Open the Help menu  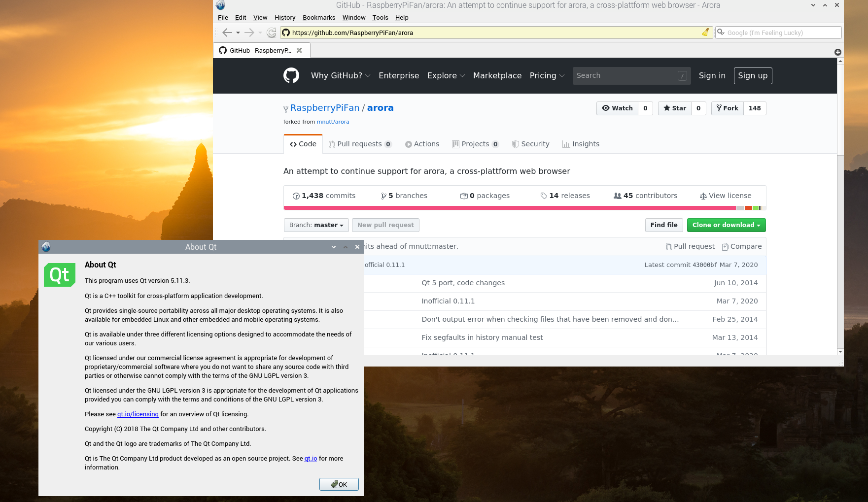pos(402,17)
